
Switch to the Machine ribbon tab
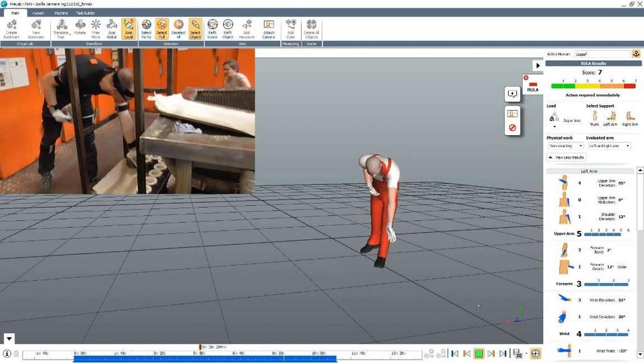coord(61,13)
